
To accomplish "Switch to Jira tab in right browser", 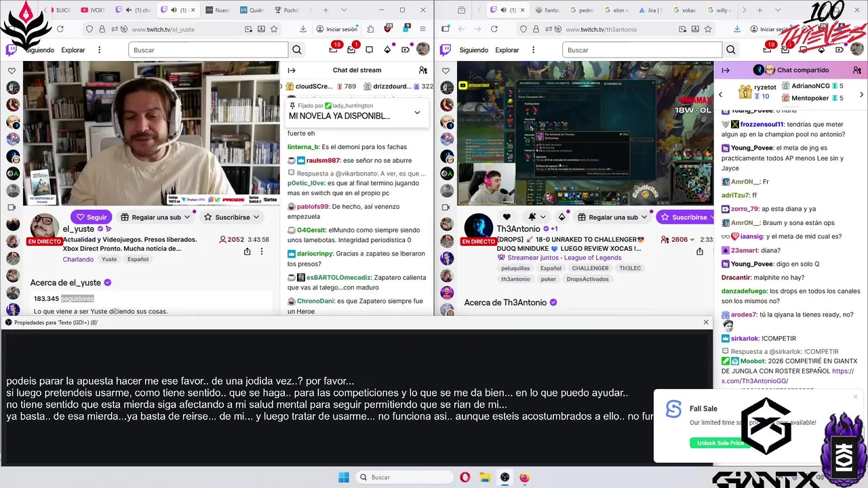I will click(650, 10).
